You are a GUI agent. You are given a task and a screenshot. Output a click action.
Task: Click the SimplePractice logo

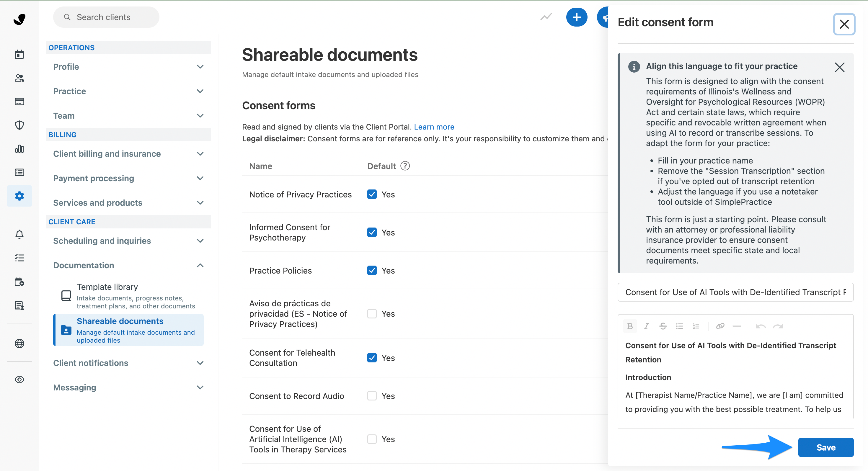(19, 19)
